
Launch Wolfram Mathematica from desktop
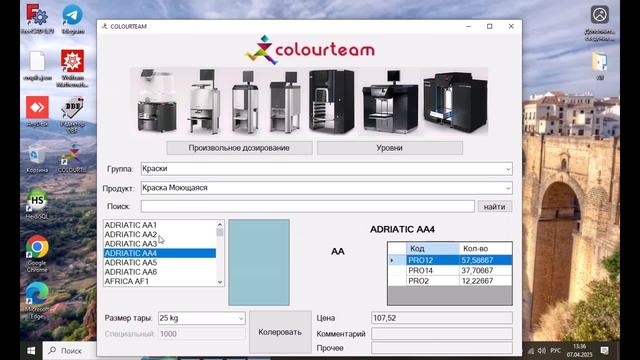coord(73,68)
